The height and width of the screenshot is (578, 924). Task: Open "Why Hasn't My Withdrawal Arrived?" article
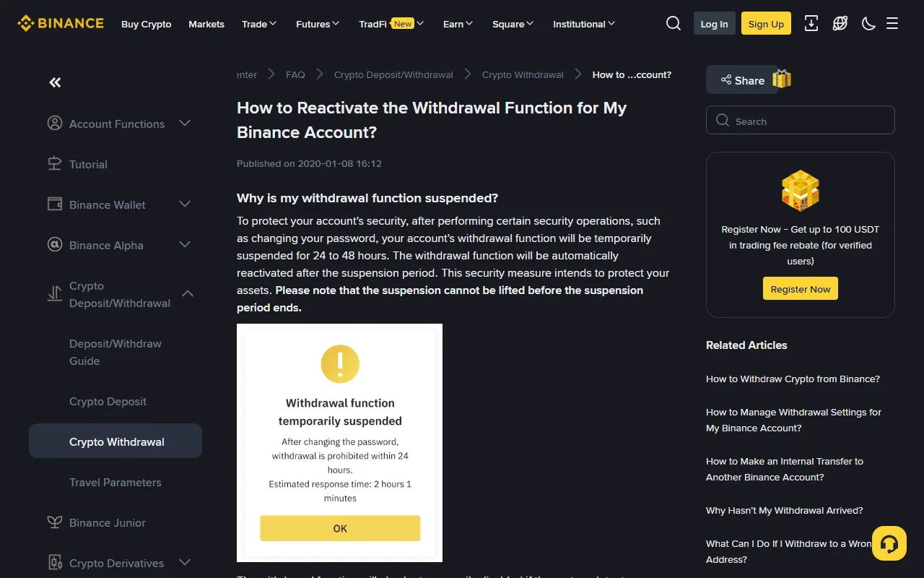coord(785,511)
